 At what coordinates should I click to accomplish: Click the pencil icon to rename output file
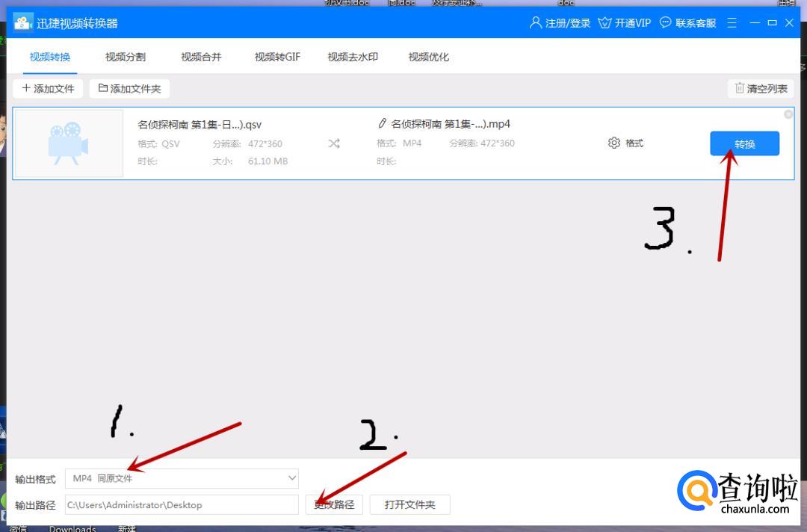[383, 124]
